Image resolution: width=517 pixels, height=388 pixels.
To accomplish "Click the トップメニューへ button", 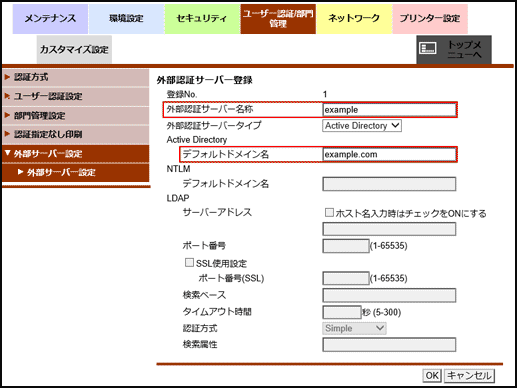I will 454,49.
